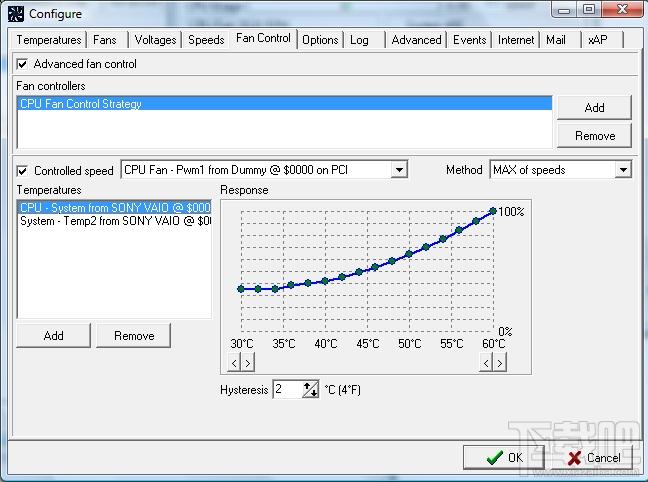The width and height of the screenshot is (648, 482).
Task: Select System - Temp2 temperature entry
Action: tap(114, 221)
